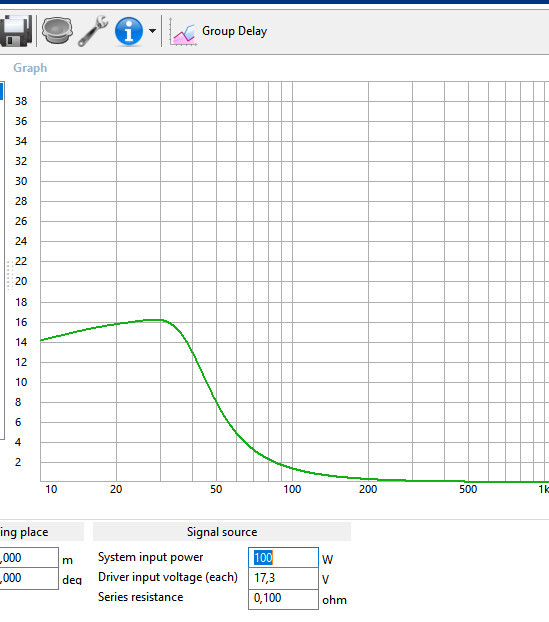The height and width of the screenshot is (622, 549).
Task: Open the wrench settings tool
Action: coord(93,31)
